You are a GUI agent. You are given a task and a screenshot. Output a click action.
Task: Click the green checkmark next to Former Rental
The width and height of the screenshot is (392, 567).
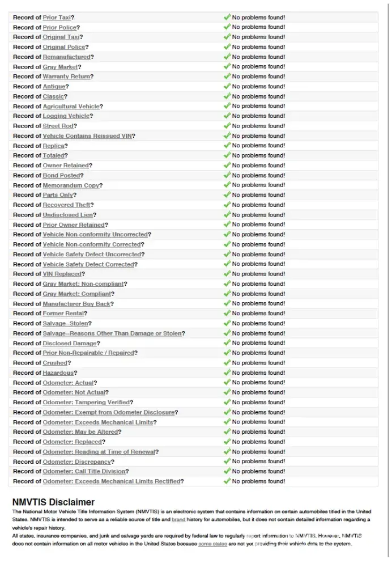point(227,313)
